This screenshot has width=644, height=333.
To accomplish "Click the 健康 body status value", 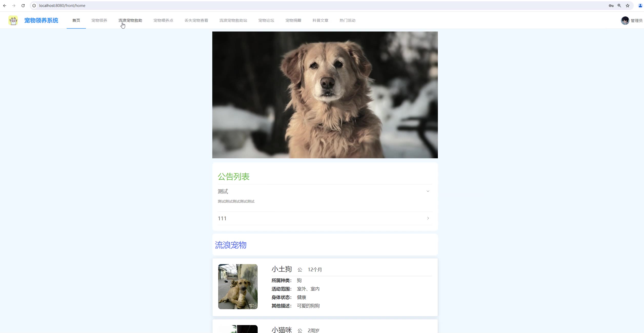I will pos(301,297).
